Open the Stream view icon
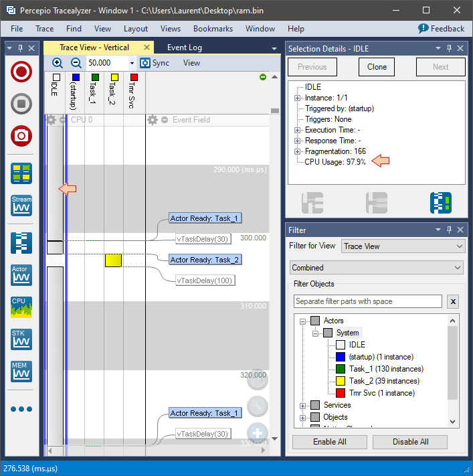The image size is (473, 476). point(21,206)
